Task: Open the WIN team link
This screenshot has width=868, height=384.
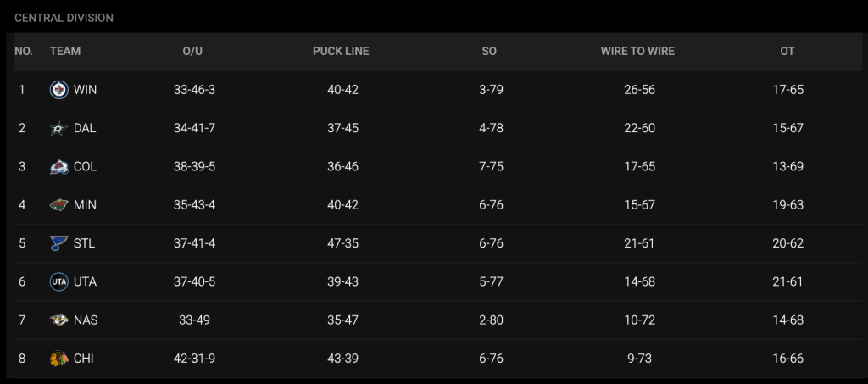Action: tap(85, 90)
